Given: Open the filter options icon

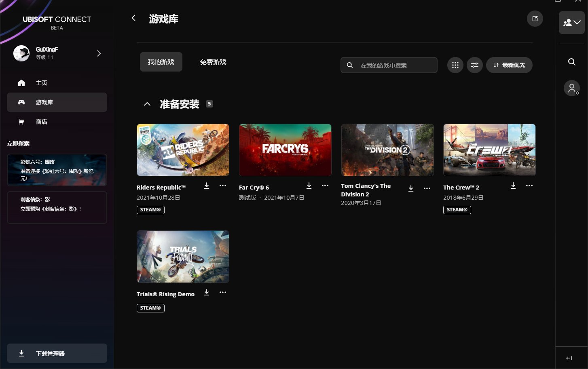Looking at the screenshot, I should point(474,65).
